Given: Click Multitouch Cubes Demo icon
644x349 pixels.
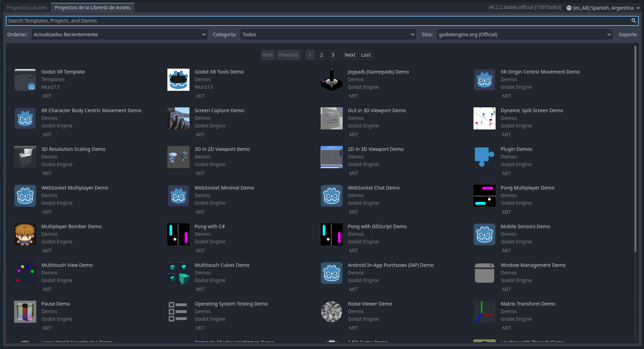Looking at the screenshot, I should coord(178,273).
